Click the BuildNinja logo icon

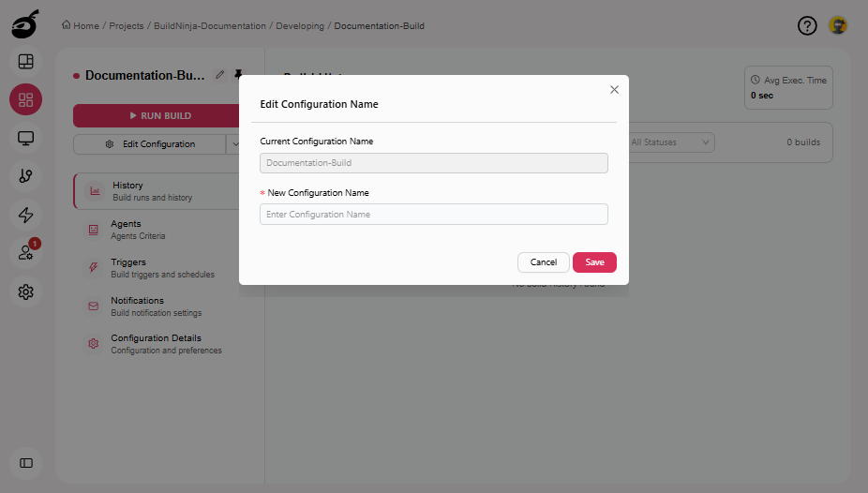[25, 23]
